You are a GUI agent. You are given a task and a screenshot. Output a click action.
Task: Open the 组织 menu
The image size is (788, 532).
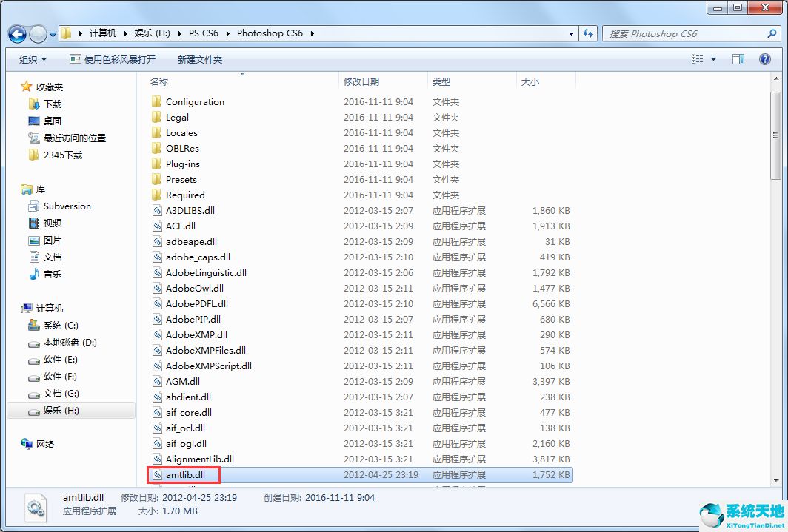[x=33, y=59]
